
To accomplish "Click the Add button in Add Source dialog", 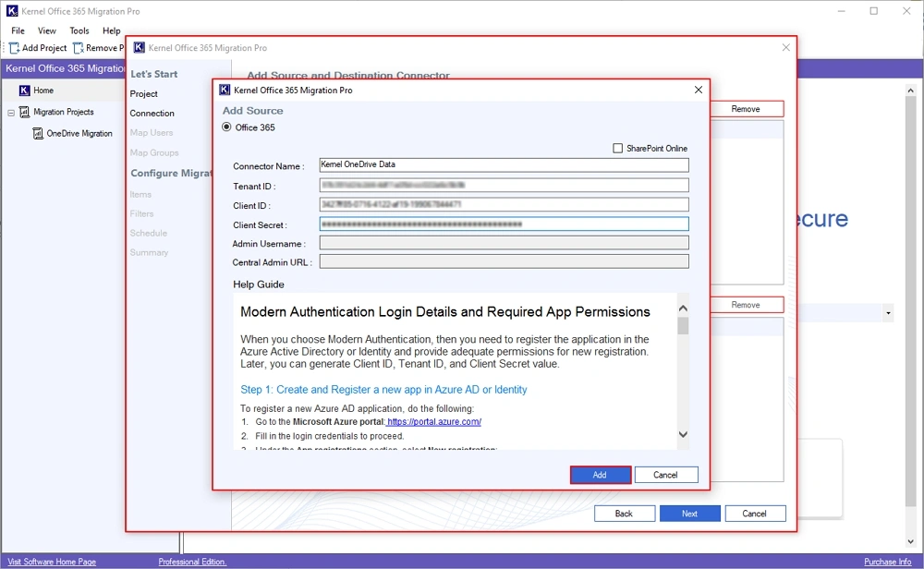I will pos(600,475).
